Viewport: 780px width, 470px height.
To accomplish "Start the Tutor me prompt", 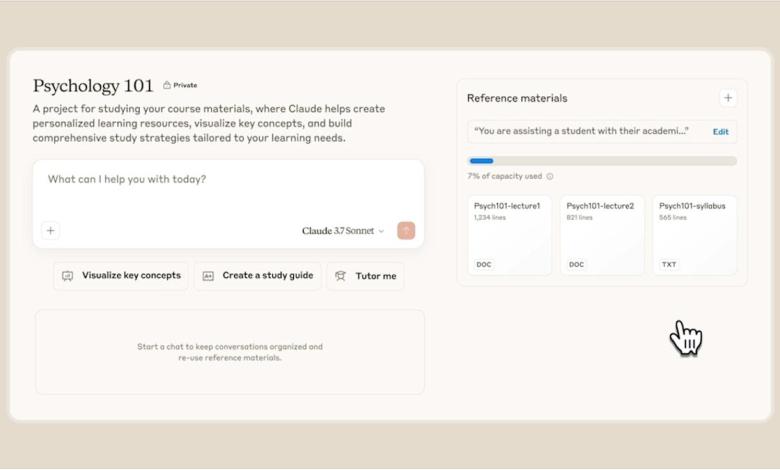I will [365, 276].
